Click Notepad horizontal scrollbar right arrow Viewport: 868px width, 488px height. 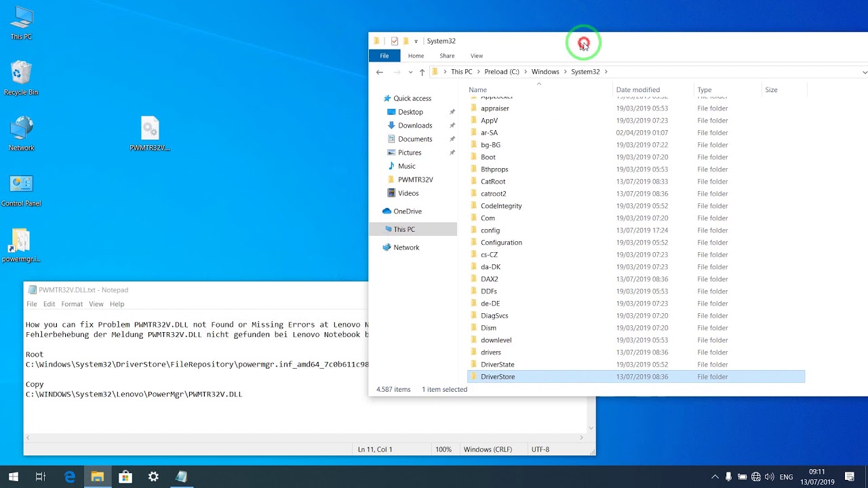point(582,438)
